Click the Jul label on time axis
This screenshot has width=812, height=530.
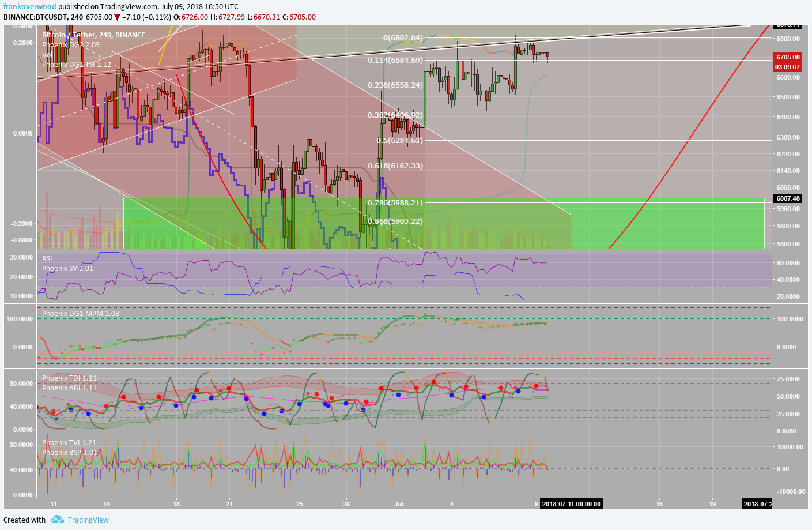[x=399, y=503]
